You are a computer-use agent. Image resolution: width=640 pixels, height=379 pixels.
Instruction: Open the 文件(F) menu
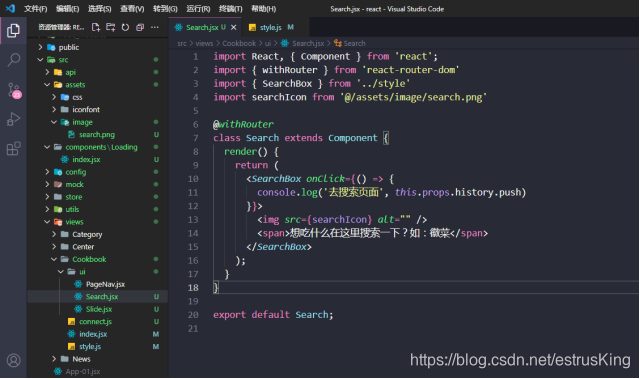[36, 9]
